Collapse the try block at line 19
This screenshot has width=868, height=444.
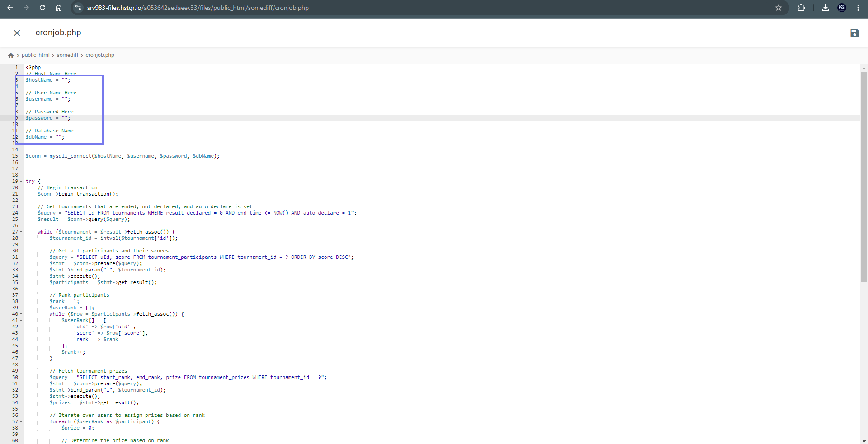pyautogui.click(x=21, y=182)
